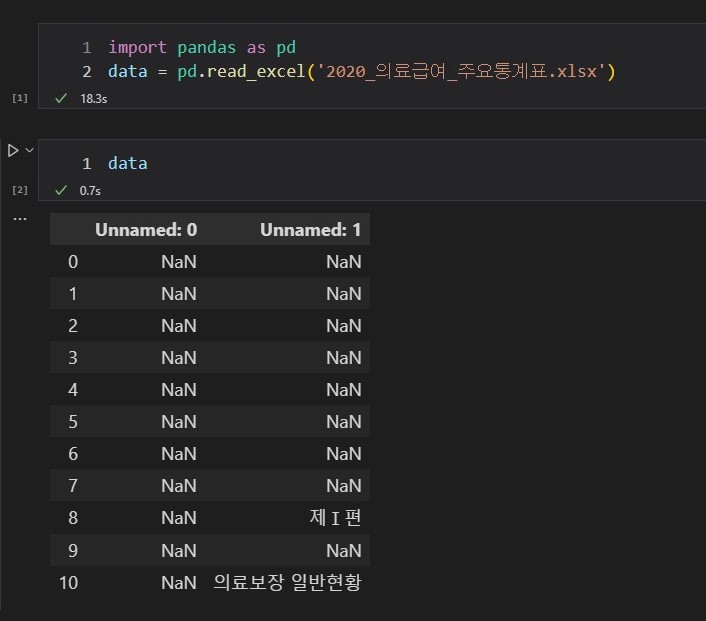
Task: Click success checkmark of 18.3s cell
Action: click(x=61, y=98)
